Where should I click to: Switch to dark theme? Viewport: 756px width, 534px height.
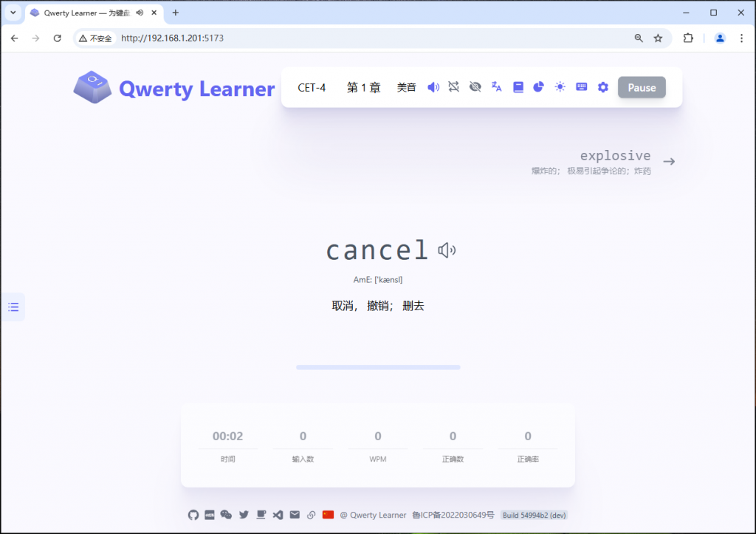(560, 86)
